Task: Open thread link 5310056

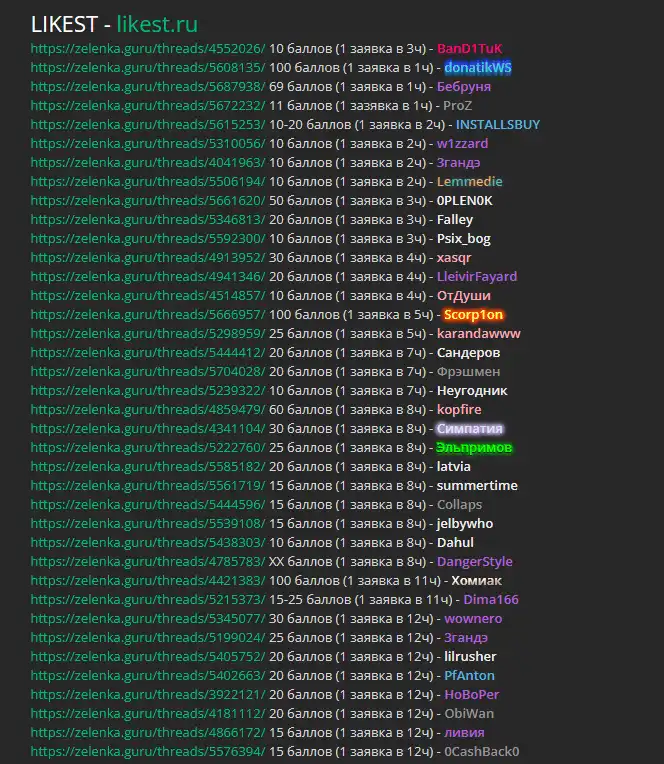Action: pyautogui.click(x=148, y=144)
